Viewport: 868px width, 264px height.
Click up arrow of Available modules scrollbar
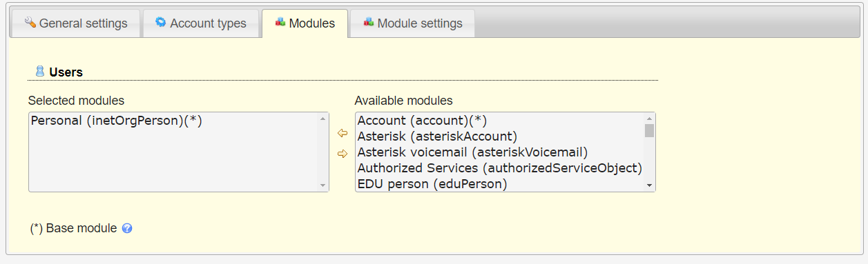click(x=649, y=119)
